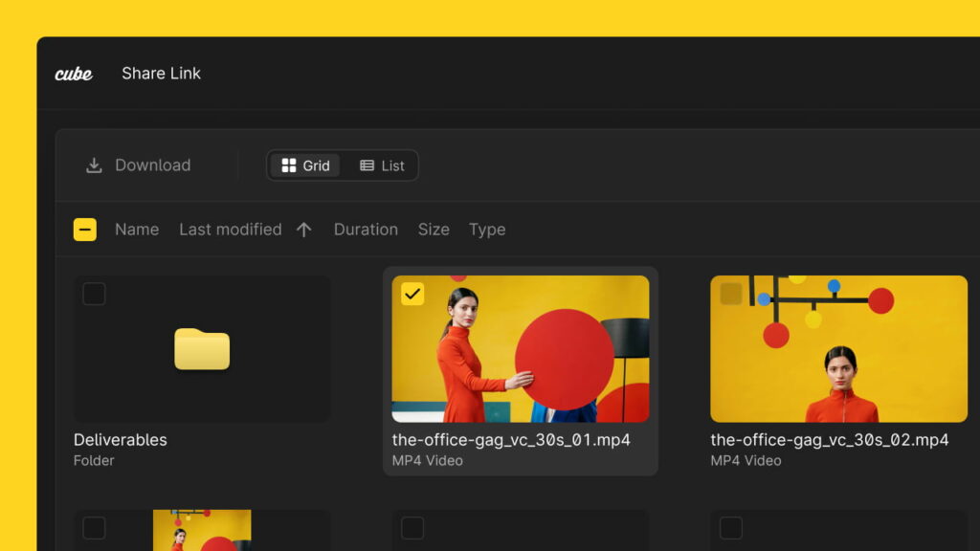Sort by Name column
Screen dimensions: 980x551
[x=137, y=230]
